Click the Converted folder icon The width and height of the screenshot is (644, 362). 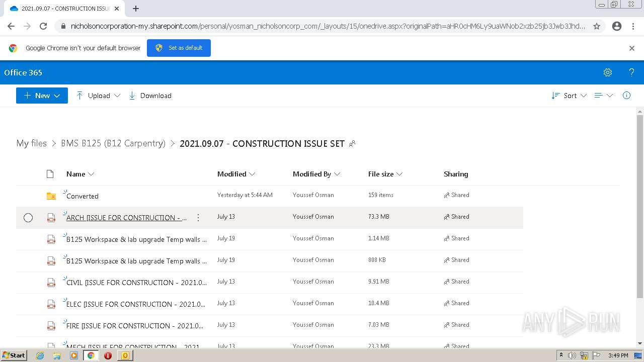coord(51,196)
